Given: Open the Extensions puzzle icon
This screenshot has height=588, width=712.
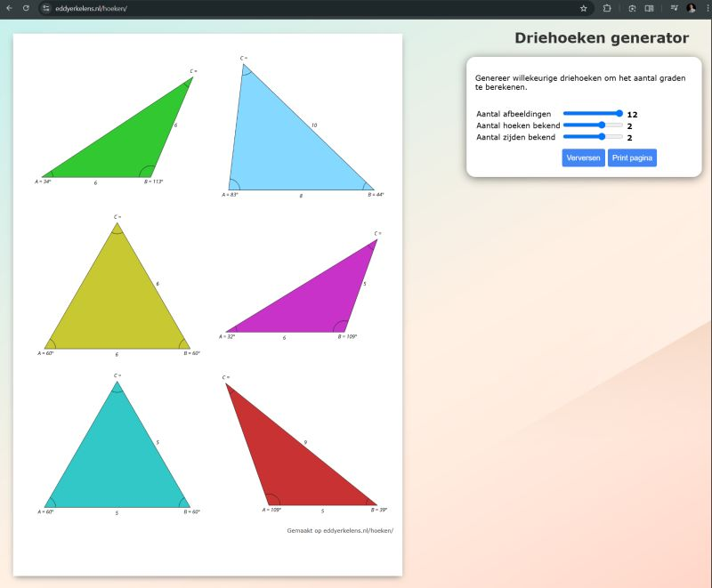Looking at the screenshot, I should (x=607, y=8).
